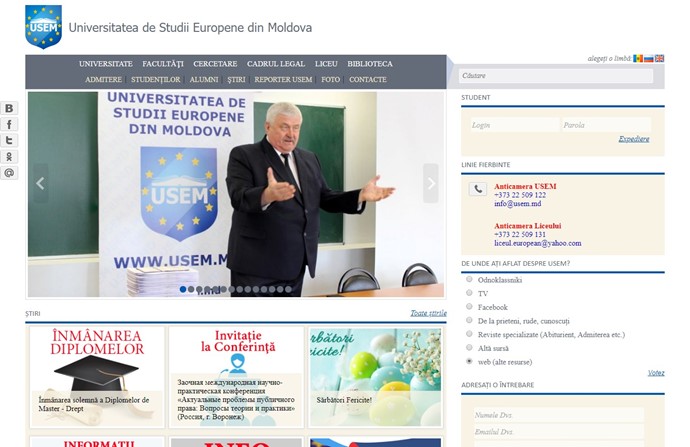Select the Russian flag language icon
This screenshot has height=447, width=690.
coord(649,59)
